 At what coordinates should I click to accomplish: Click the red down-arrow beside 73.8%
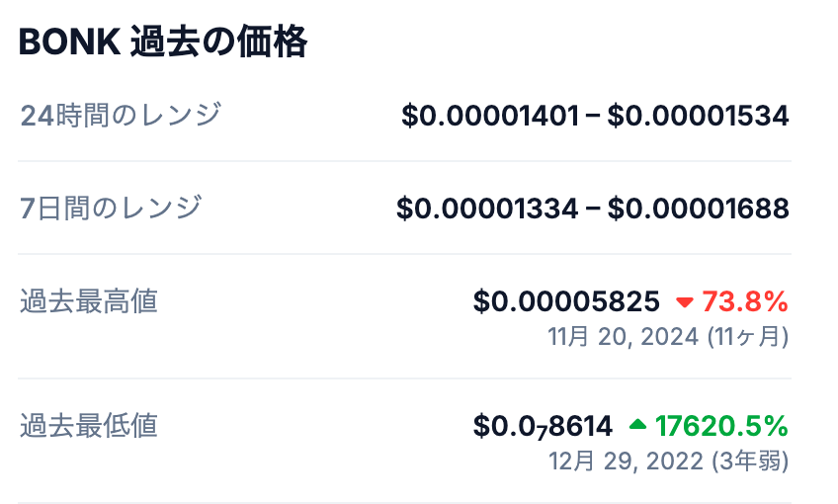pyautogui.click(x=685, y=301)
